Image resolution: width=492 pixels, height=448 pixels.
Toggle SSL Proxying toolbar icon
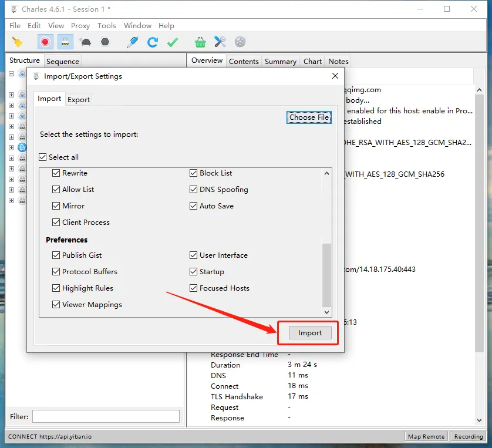click(x=65, y=42)
